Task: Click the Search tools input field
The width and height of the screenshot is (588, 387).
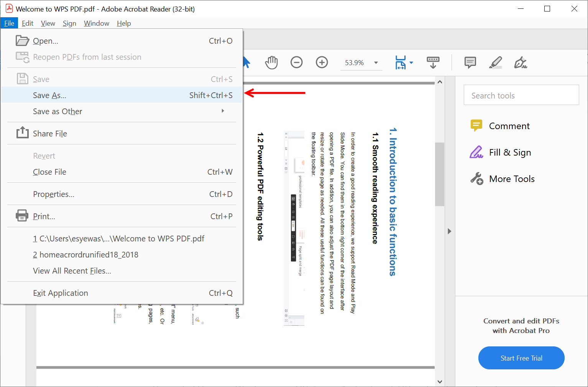Action: click(521, 95)
